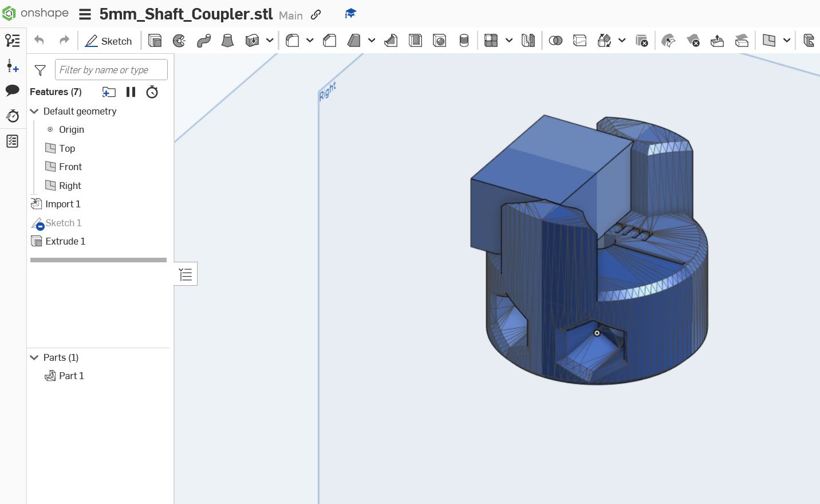Open the document hamburger menu

(84, 14)
